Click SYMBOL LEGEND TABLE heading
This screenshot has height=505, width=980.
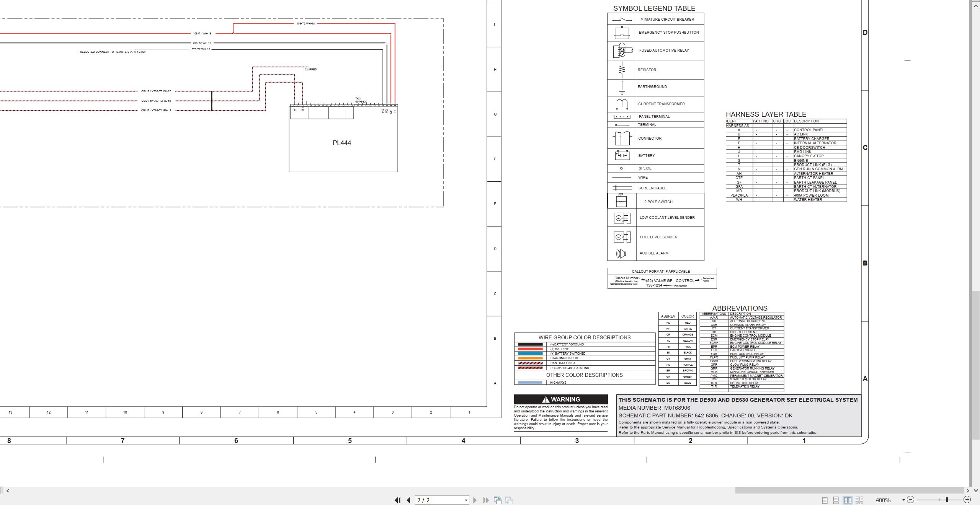tap(654, 8)
